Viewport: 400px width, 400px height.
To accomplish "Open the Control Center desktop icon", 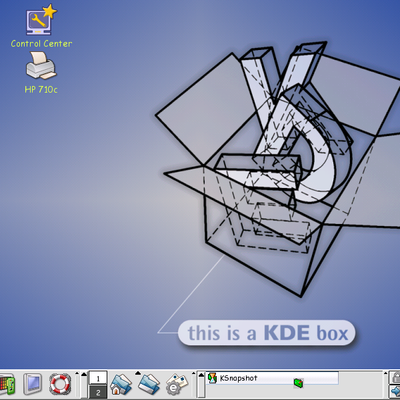I will pos(41,20).
